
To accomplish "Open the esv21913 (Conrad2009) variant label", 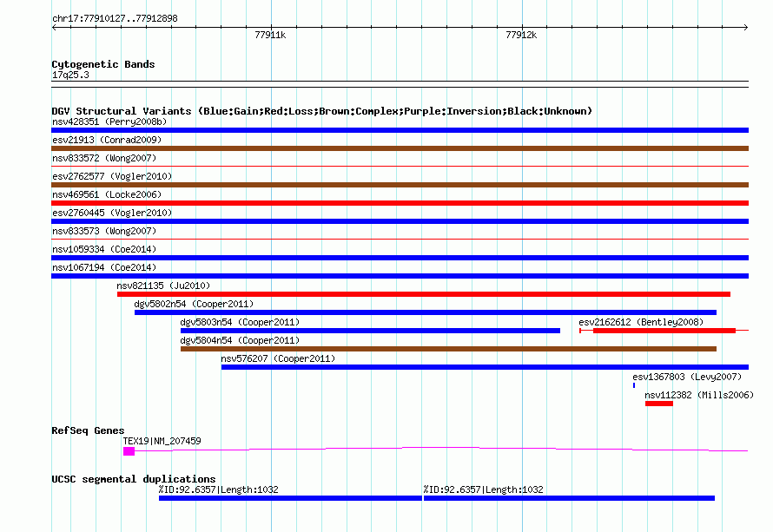I will [x=107, y=140].
